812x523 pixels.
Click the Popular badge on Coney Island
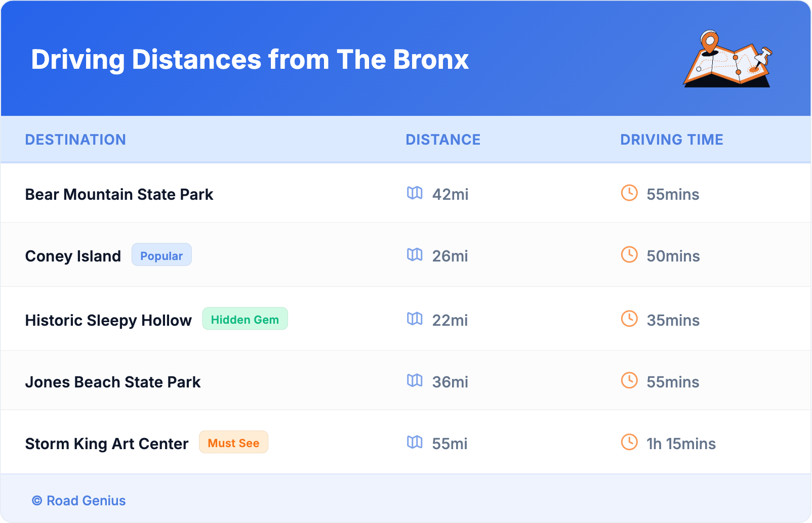tap(161, 255)
